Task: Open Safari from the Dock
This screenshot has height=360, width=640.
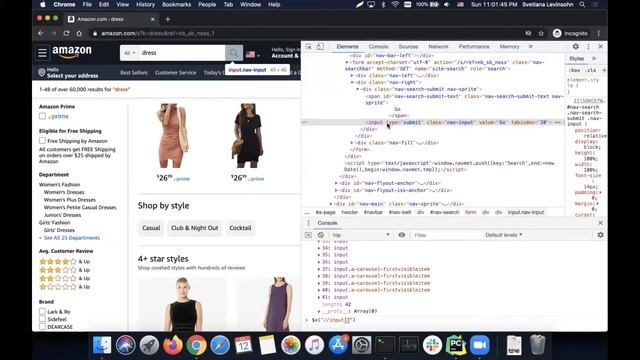Action: click(x=220, y=345)
